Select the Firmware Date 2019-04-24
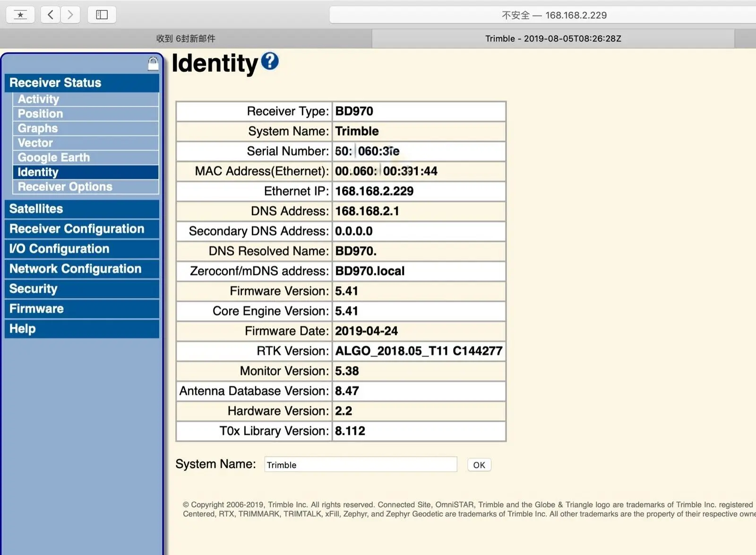 click(x=367, y=331)
